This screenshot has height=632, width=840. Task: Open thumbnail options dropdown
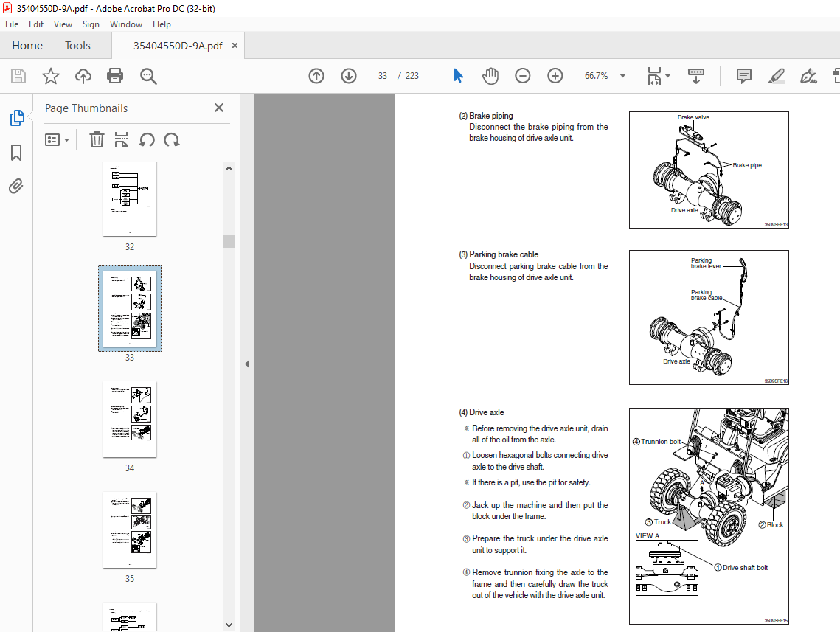(57, 140)
